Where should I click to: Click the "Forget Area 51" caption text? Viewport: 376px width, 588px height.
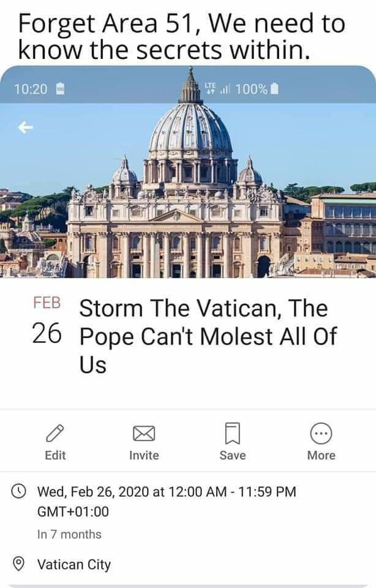coord(182,37)
